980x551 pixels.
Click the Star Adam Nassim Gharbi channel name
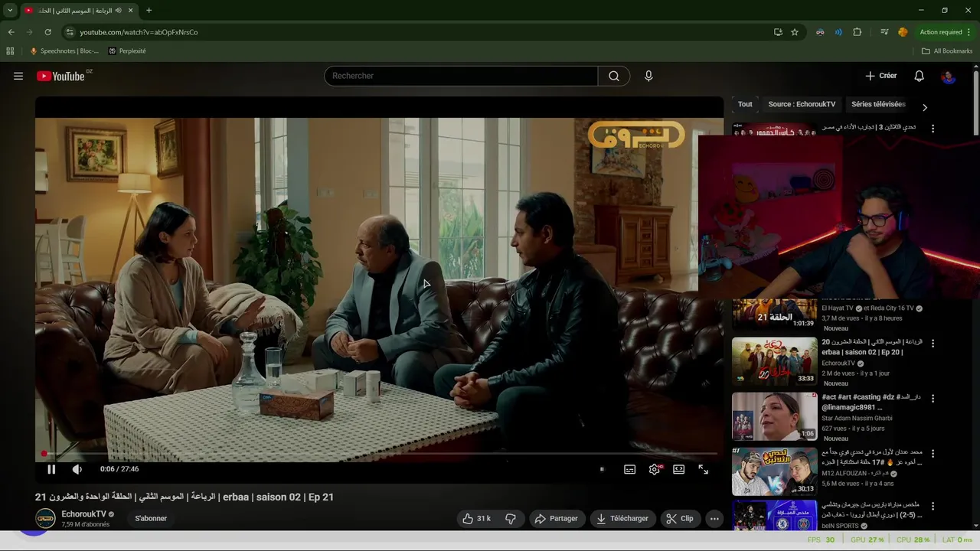click(857, 419)
